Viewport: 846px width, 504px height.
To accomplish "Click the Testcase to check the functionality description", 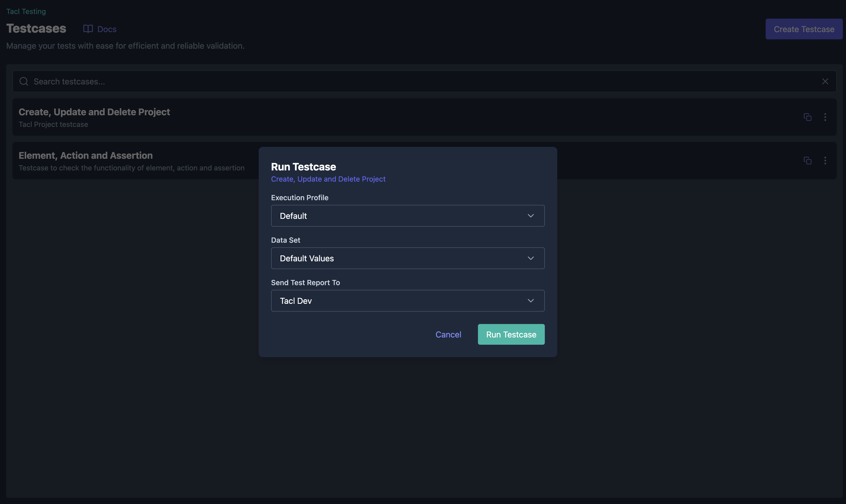I will (x=132, y=168).
